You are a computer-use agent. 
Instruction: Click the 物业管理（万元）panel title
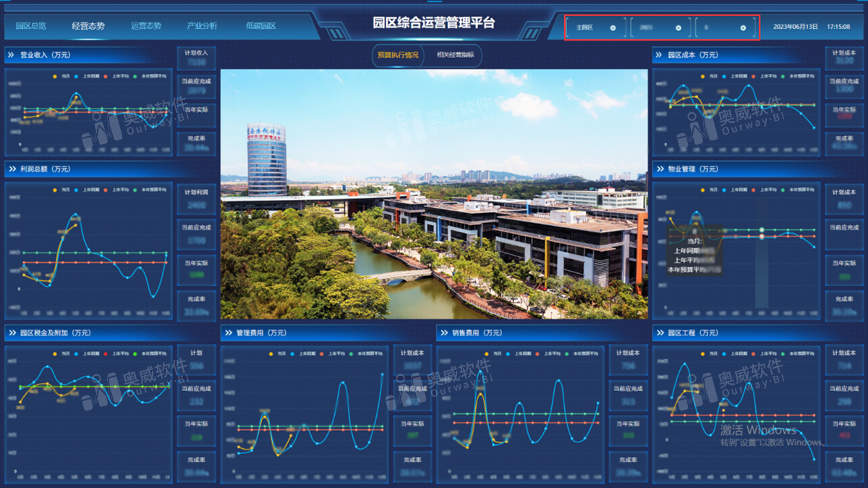(693, 169)
